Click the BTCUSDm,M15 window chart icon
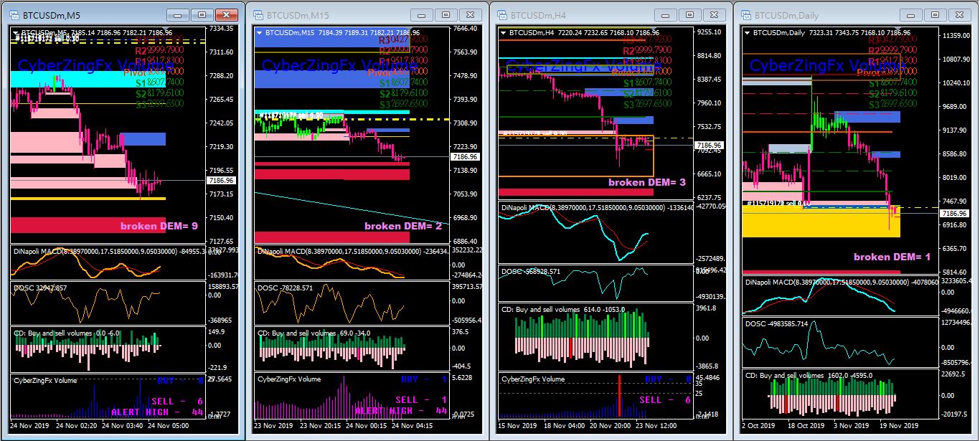This screenshot has width=980, height=441. click(259, 14)
